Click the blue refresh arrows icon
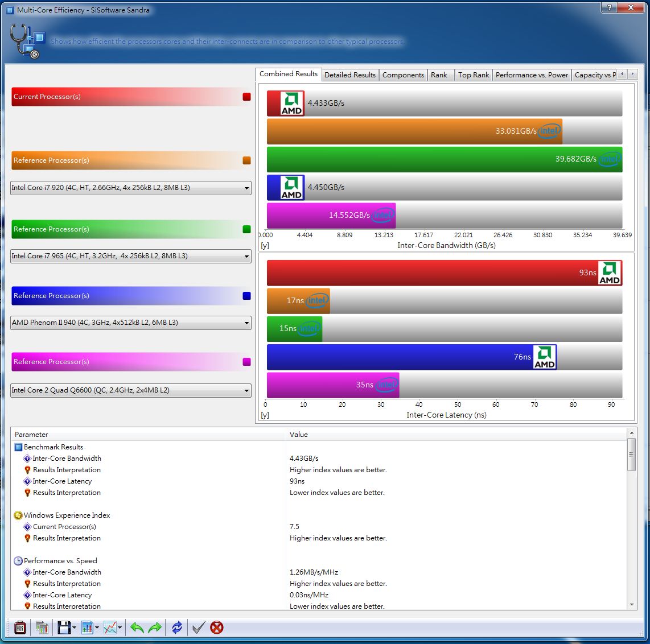 coord(177,628)
